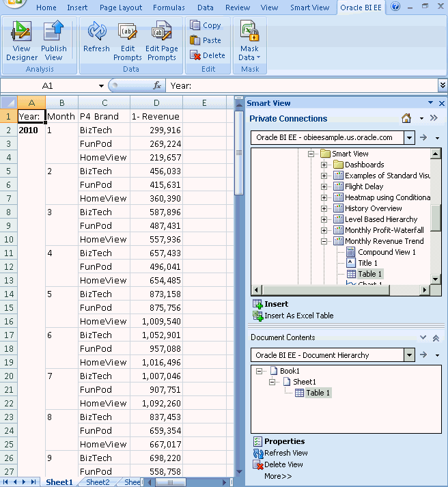Click formula bar input showing Year:
Image resolution: width=448 pixels, height=487 pixels.
point(302,86)
